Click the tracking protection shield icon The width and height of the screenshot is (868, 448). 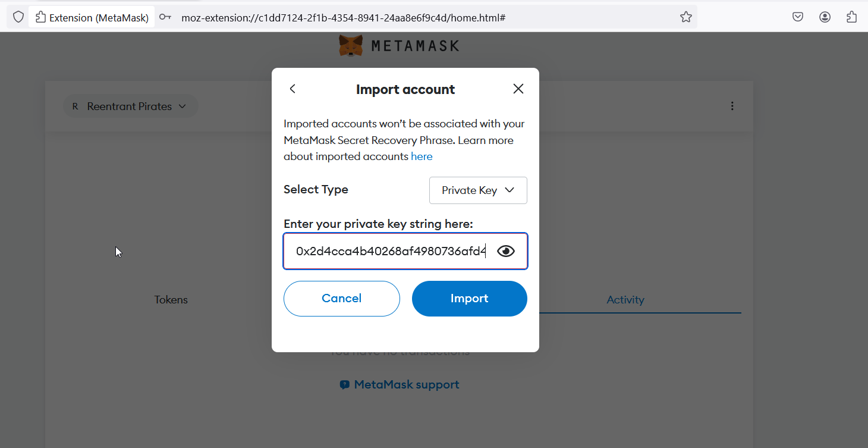(18, 17)
